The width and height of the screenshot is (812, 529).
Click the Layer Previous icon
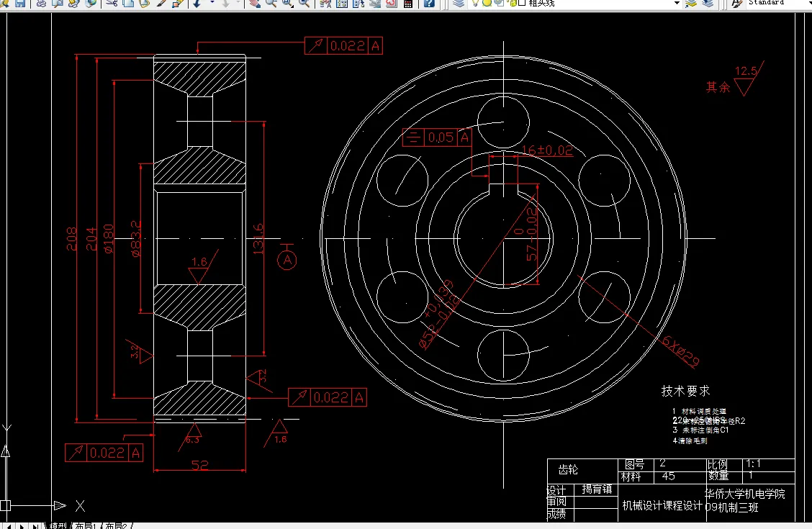click(x=708, y=3)
